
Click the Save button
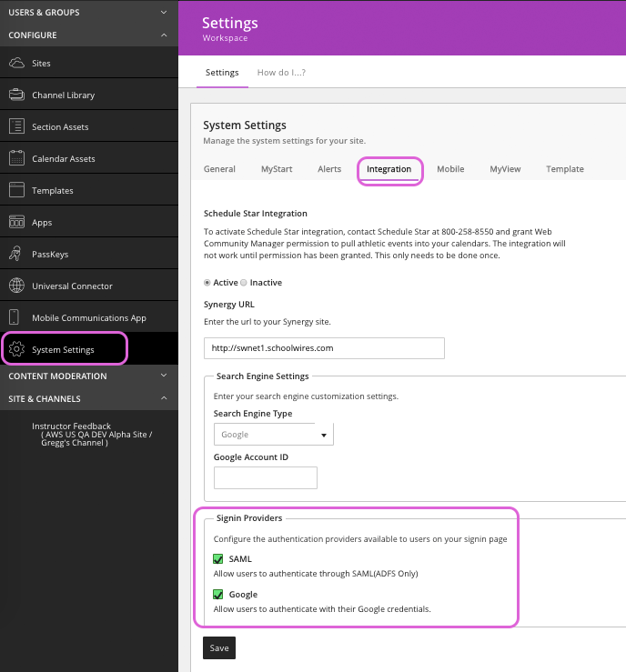tap(218, 647)
